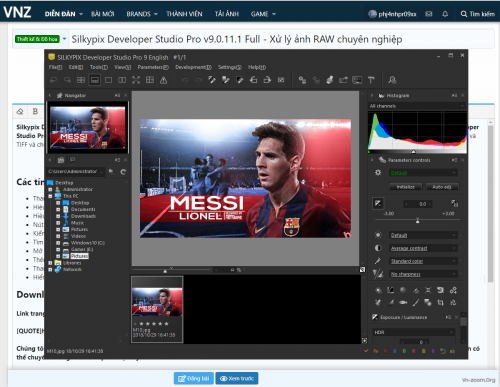Open the Development menu
Image resolution: width=500 pixels, height=387 pixels.
point(193,67)
